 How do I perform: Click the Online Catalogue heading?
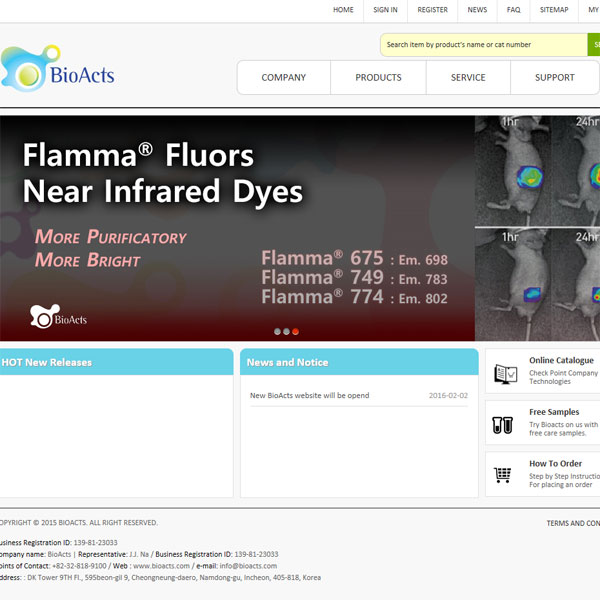coord(561,360)
